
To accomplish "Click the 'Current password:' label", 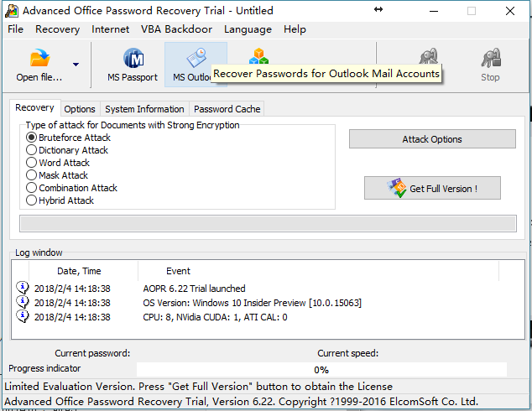I will [x=92, y=353].
